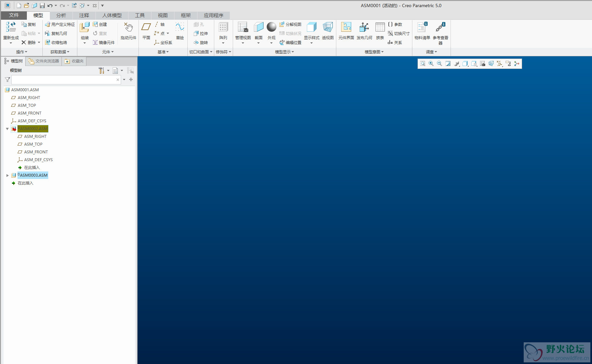Open the Bill of Materials (物料清单)

point(422,27)
